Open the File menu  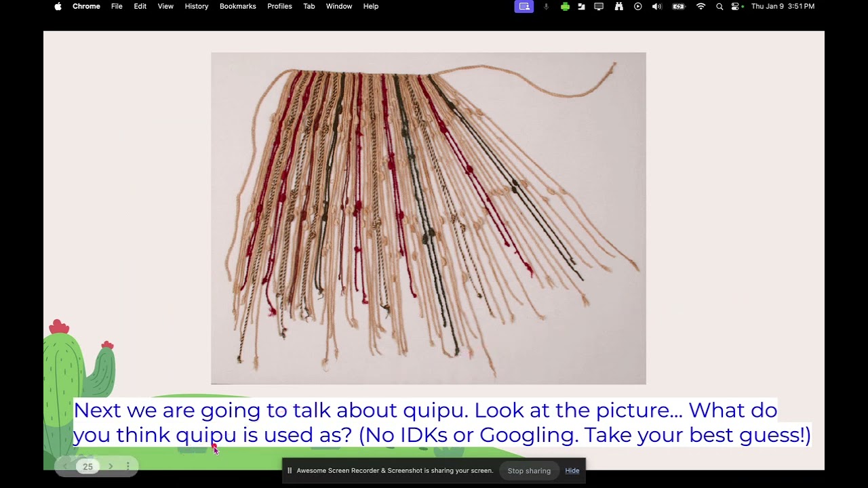coord(117,6)
